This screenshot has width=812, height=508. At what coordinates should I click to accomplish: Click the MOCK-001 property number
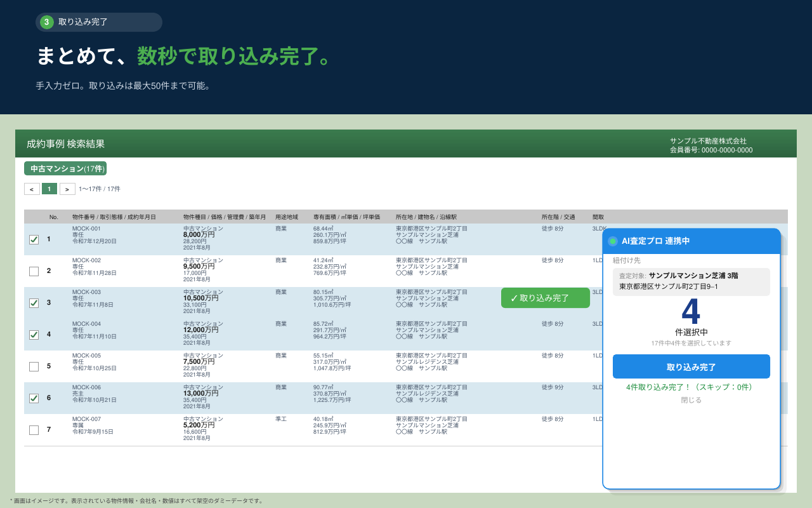click(86, 229)
